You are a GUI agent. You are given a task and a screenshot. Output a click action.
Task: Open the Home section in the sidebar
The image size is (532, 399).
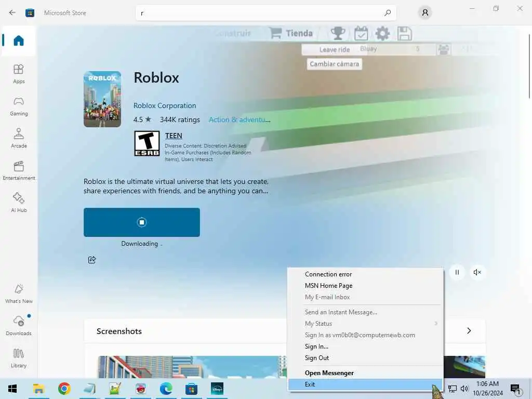point(19,41)
